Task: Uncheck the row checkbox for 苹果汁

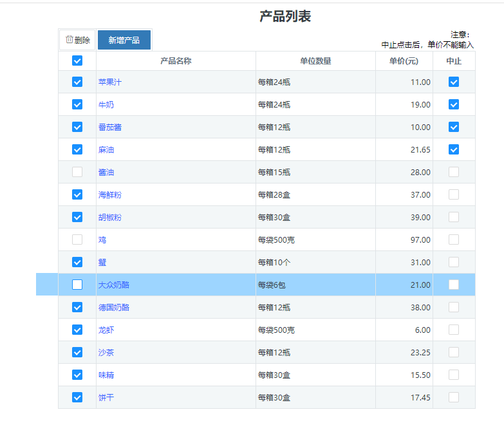Action: (x=77, y=82)
